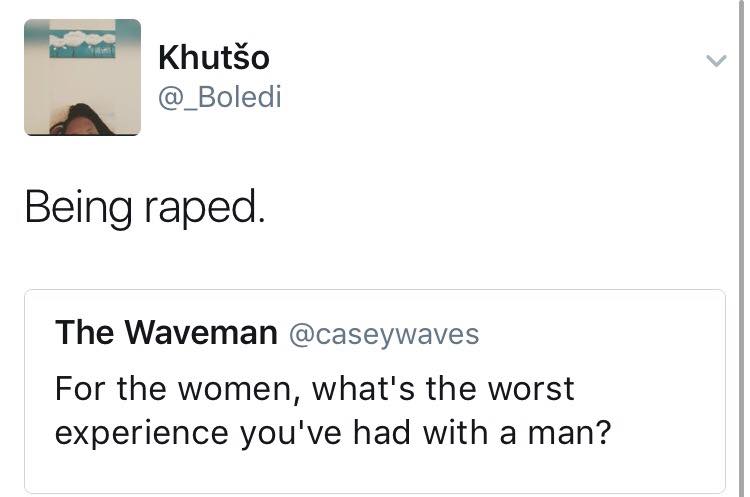Visit the @_Boledi handle link
Viewport: 750px width, 497px height.
click(220, 97)
